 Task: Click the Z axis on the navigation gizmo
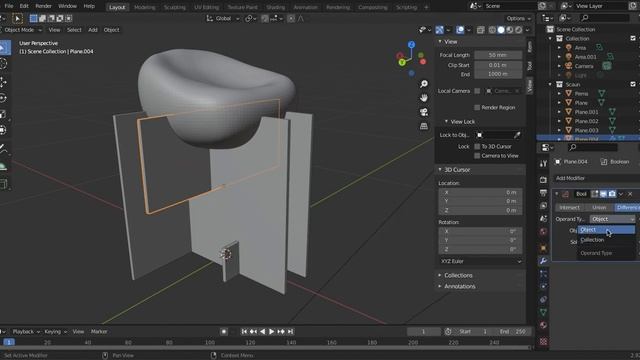click(411, 44)
